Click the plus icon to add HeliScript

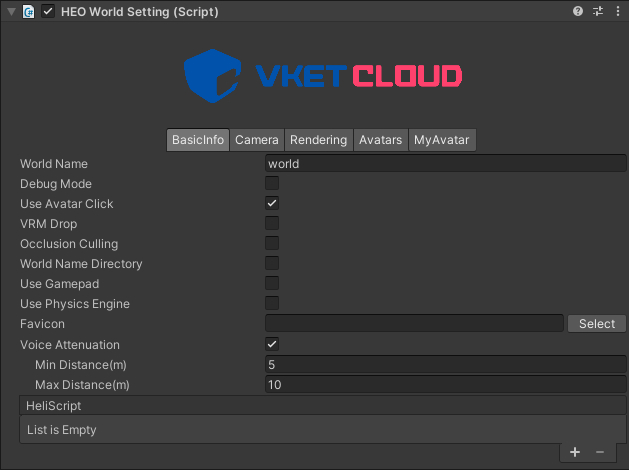[x=575, y=452]
